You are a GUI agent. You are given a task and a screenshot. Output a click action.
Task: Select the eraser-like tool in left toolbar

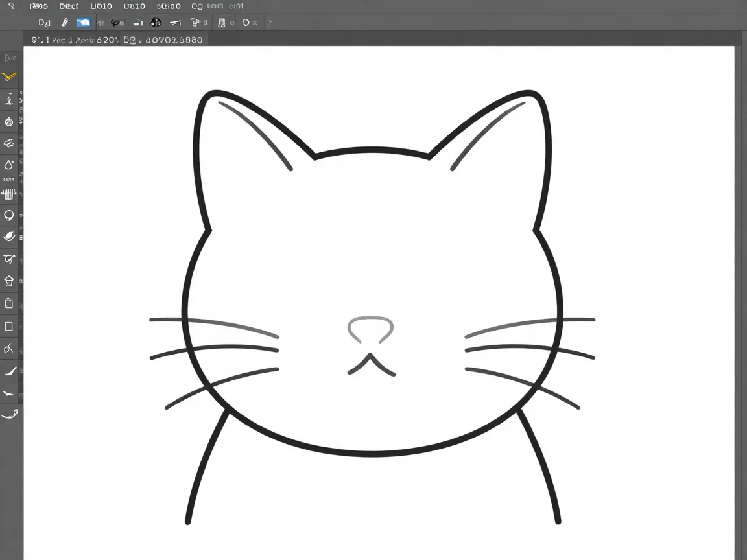[x=8, y=143]
